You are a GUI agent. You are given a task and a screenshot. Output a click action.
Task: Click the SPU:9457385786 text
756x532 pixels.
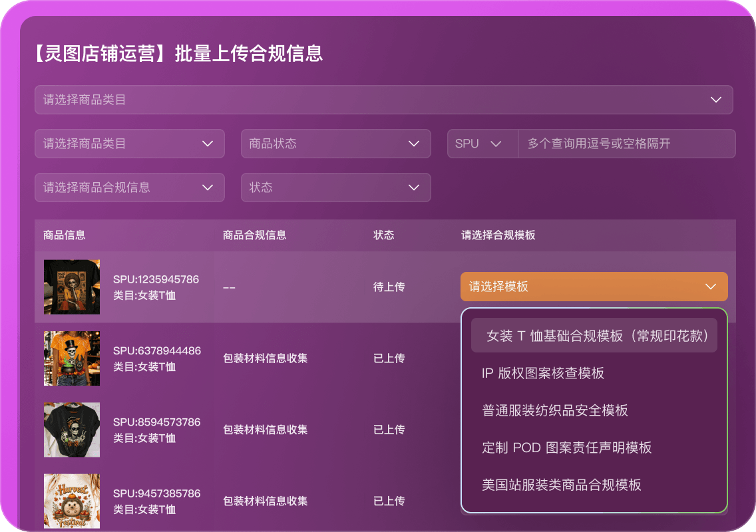click(156, 493)
